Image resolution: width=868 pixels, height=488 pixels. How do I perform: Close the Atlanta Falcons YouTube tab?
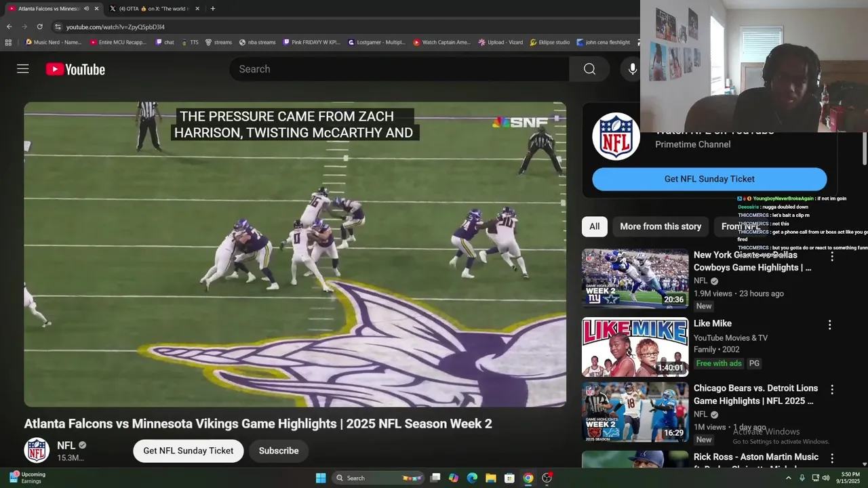tap(96, 9)
